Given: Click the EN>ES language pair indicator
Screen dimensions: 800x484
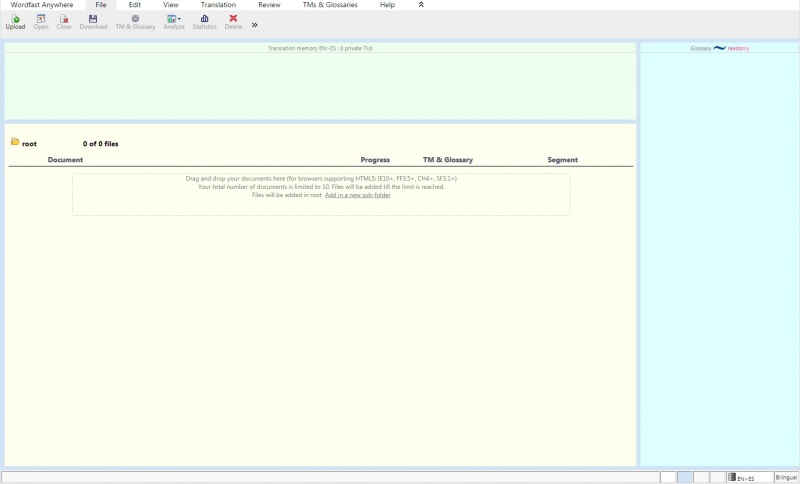Looking at the screenshot, I should (749, 478).
